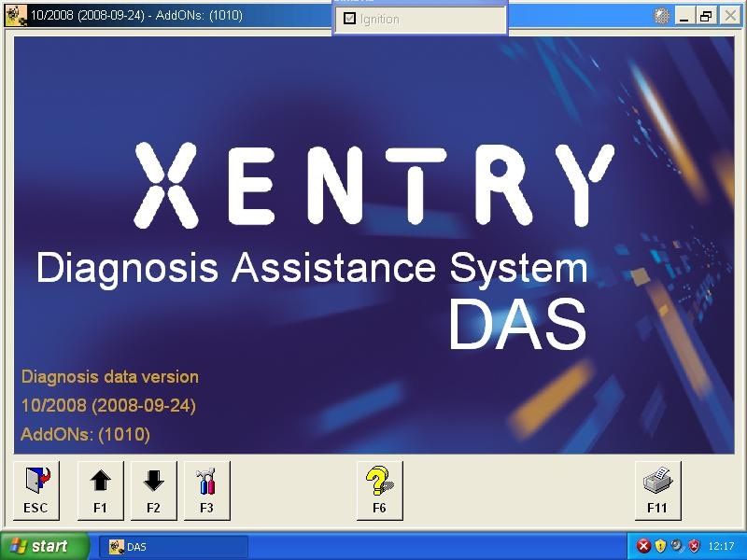
Task: Click the gray disc tray icon
Action: [x=677, y=545]
